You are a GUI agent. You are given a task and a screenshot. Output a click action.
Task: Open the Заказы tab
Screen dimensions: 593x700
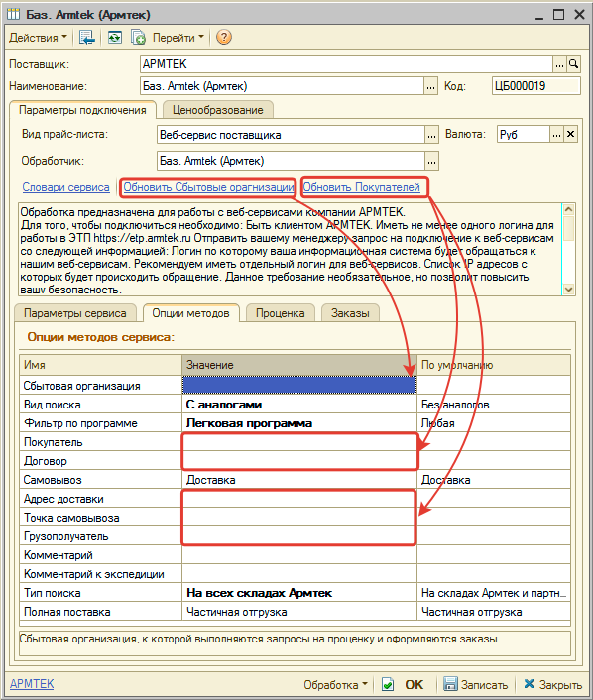click(350, 313)
